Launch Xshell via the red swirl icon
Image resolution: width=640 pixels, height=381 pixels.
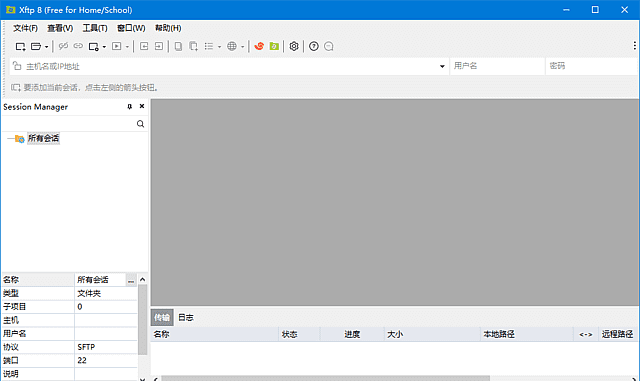[x=259, y=46]
